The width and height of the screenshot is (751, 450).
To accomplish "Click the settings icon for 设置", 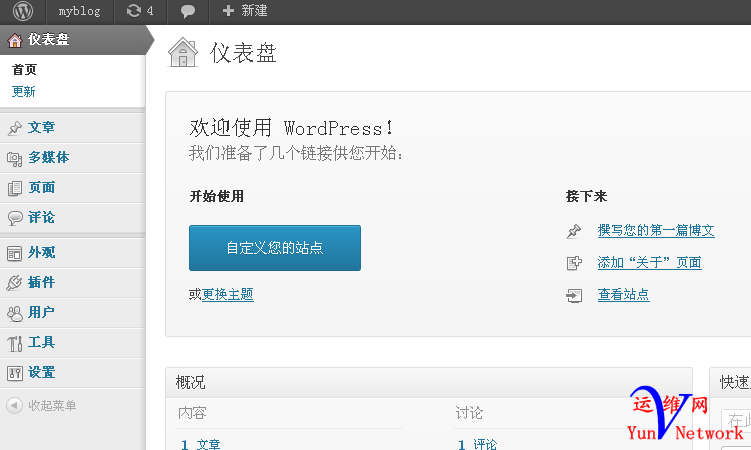I will tap(15, 373).
